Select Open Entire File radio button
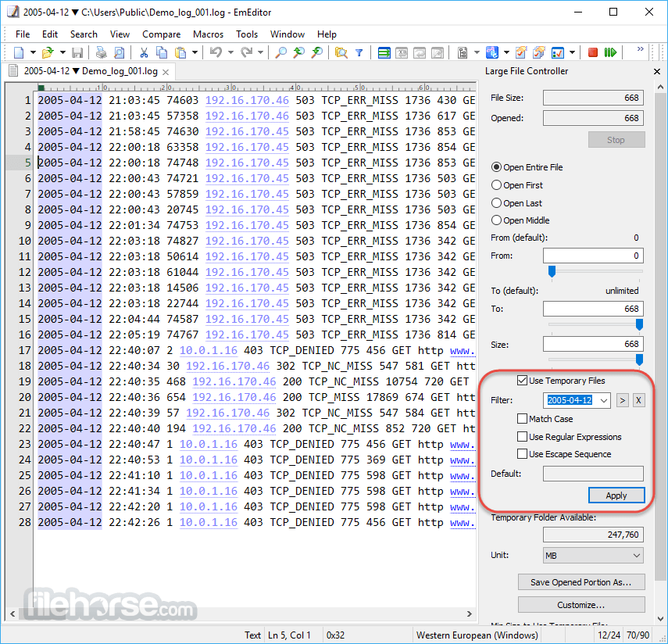 tap(496, 167)
